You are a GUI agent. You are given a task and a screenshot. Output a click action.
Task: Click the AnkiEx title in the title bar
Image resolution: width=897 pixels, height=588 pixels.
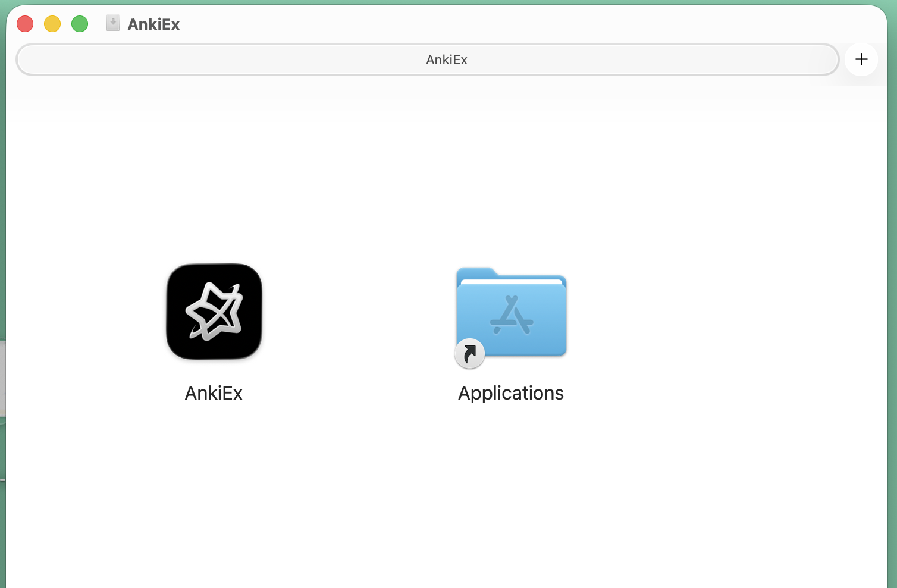click(x=153, y=24)
